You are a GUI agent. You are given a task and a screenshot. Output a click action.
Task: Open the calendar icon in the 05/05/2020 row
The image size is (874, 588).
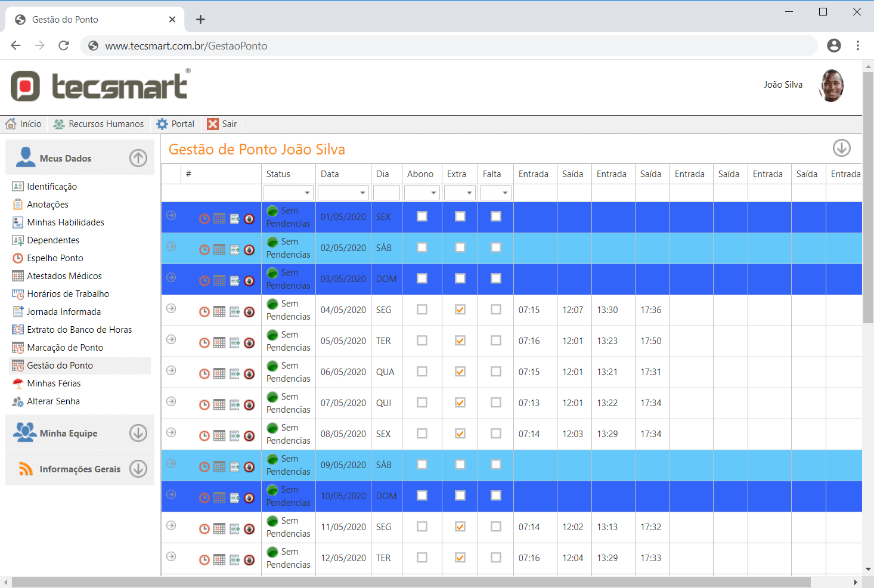click(219, 343)
